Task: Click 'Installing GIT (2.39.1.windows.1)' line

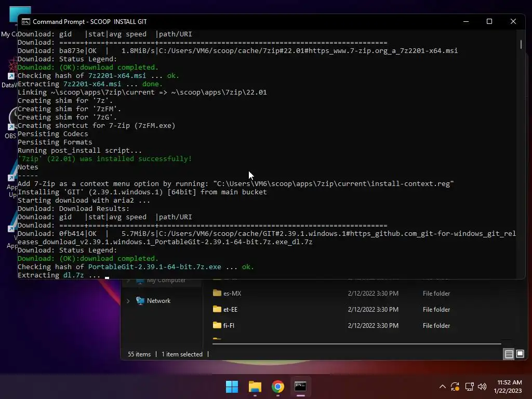Action: [142, 192]
